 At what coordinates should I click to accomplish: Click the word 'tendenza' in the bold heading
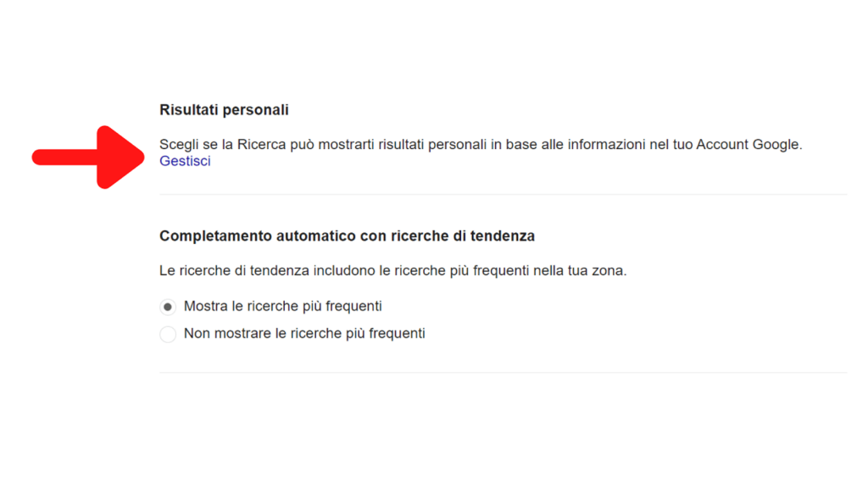[503, 236]
